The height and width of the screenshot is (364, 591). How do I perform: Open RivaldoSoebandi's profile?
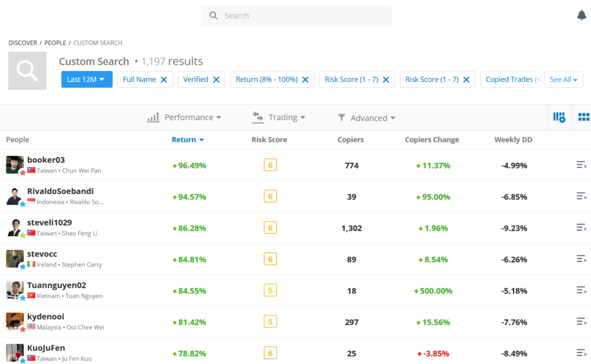(x=60, y=192)
